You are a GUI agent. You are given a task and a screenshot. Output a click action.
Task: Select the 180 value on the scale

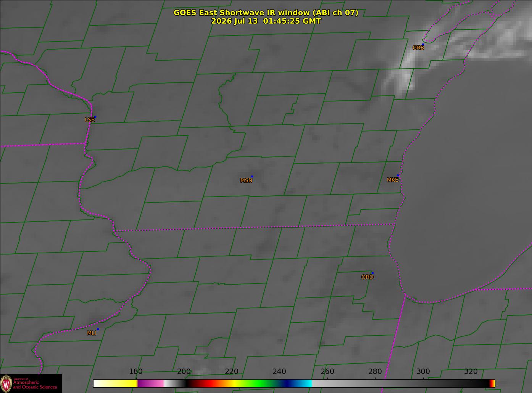(135, 372)
